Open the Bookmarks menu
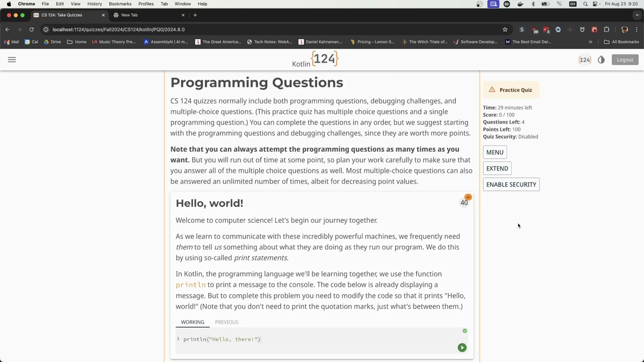The width and height of the screenshot is (644, 362). 120,4
